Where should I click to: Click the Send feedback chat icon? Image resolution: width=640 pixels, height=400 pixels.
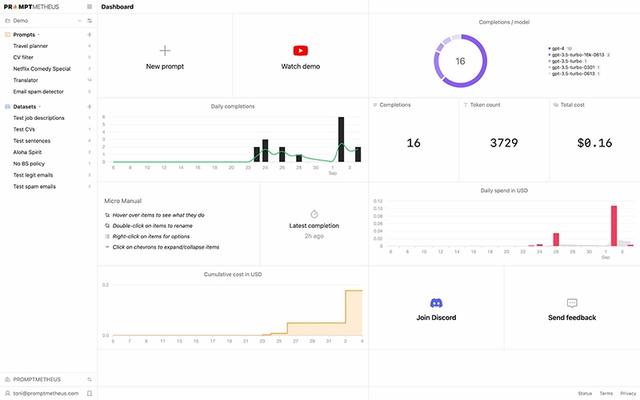tap(572, 302)
